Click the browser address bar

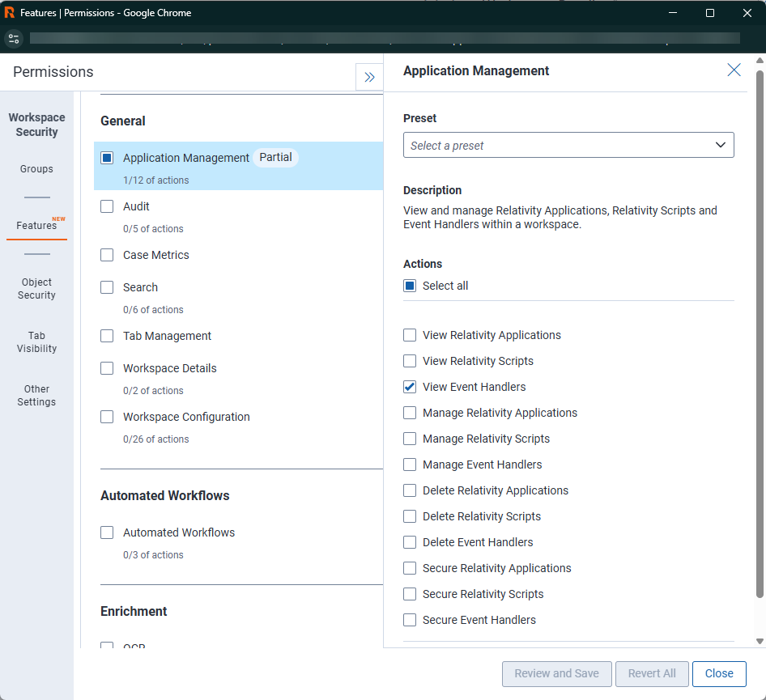point(385,39)
